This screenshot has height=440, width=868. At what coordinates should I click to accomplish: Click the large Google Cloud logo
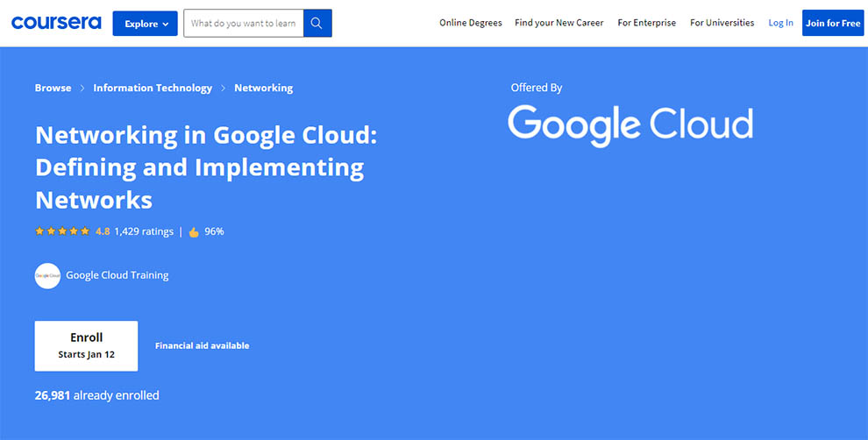630,125
